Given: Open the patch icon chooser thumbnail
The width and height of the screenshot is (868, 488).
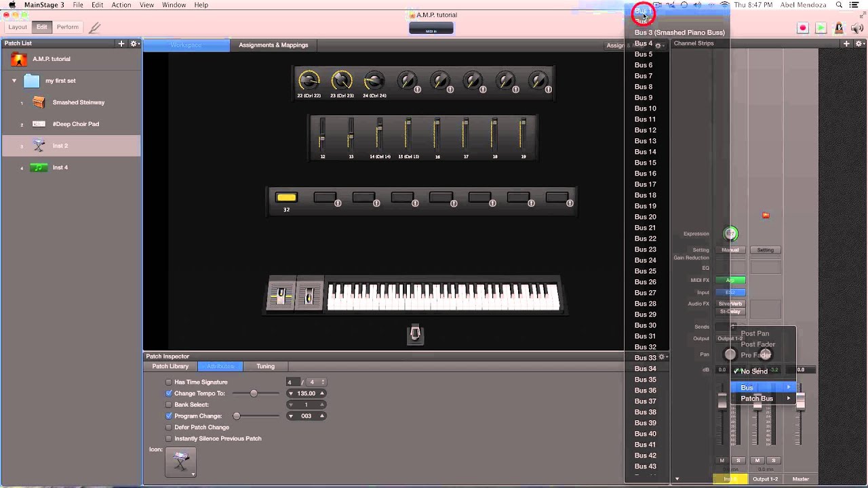Looking at the screenshot, I should coord(180,462).
